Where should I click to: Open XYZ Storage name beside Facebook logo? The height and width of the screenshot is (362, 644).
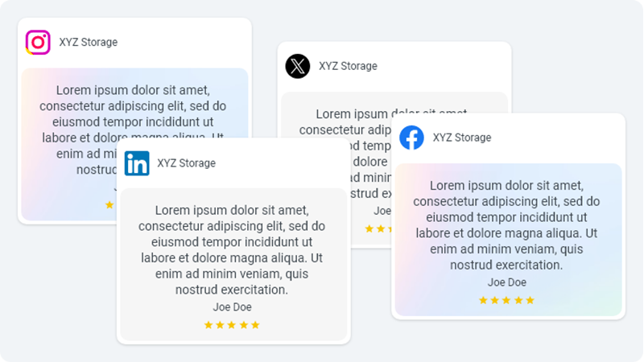tap(462, 138)
